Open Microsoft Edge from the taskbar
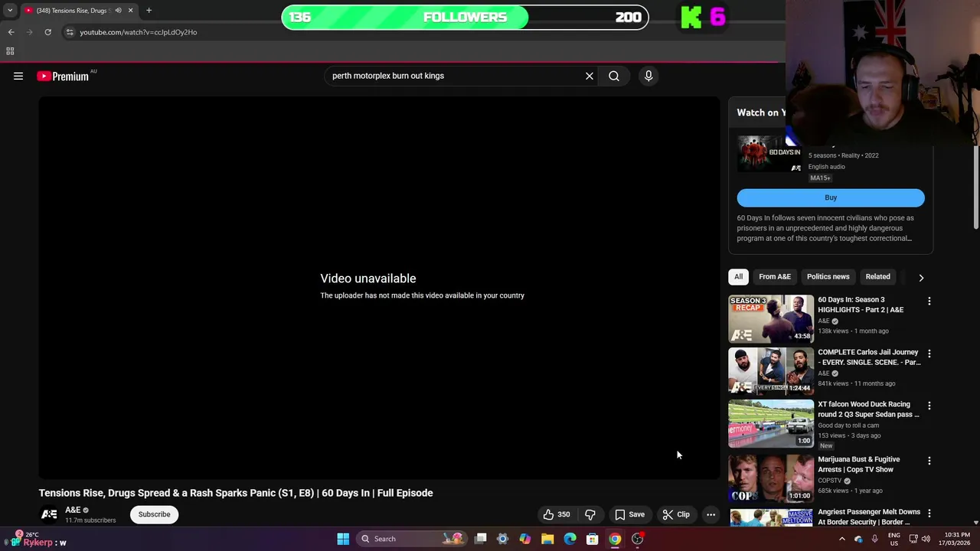The height and width of the screenshot is (551, 980). coord(570,539)
